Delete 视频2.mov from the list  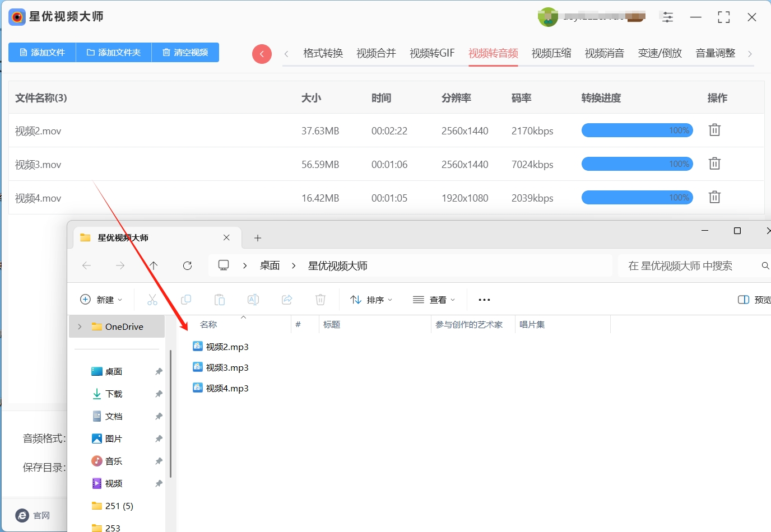[x=714, y=130]
